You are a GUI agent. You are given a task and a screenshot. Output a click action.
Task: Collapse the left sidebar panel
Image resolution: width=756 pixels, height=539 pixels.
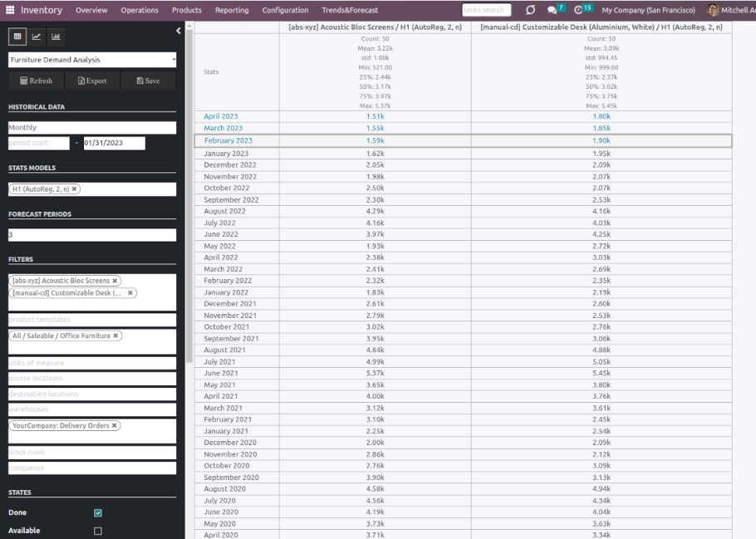point(179,31)
